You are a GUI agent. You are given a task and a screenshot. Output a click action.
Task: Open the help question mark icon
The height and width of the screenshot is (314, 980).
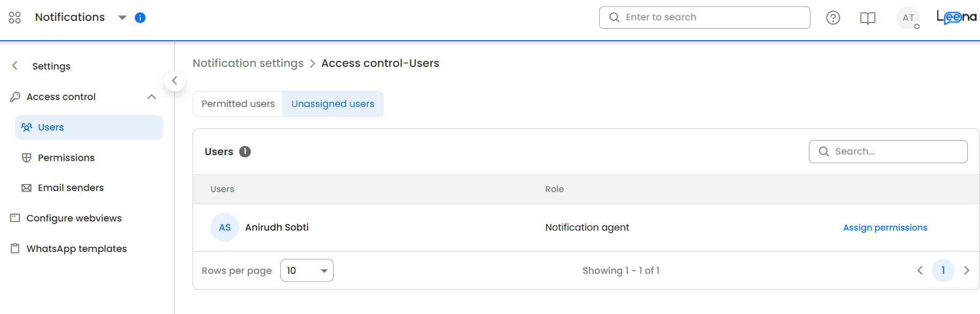pos(833,18)
